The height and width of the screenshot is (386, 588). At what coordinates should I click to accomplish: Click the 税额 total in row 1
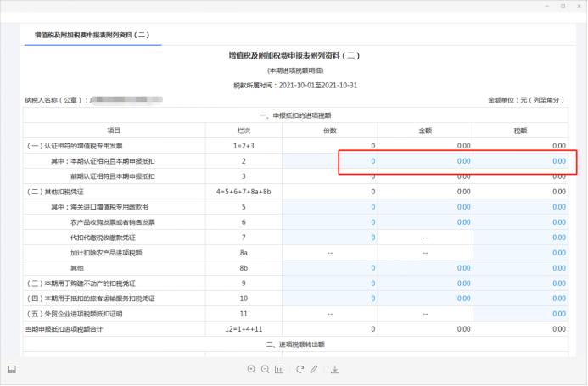[x=559, y=146]
